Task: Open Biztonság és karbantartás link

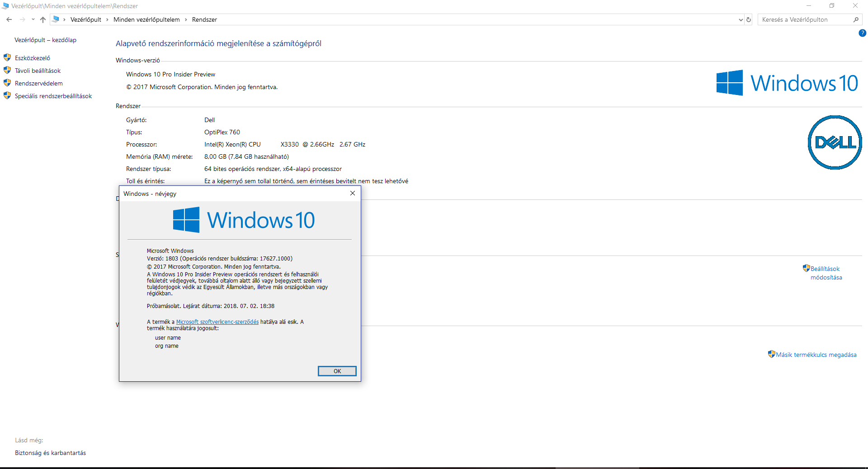Action: click(50, 453)
